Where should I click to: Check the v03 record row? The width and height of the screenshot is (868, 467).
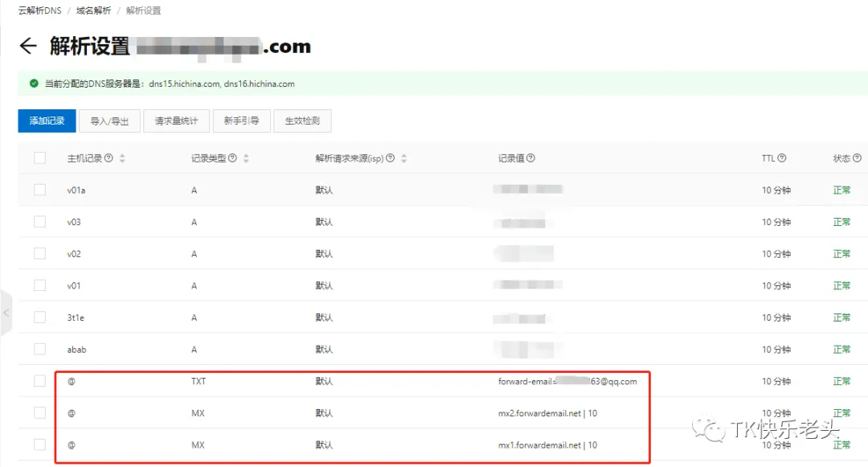click(x=40, y=222)
